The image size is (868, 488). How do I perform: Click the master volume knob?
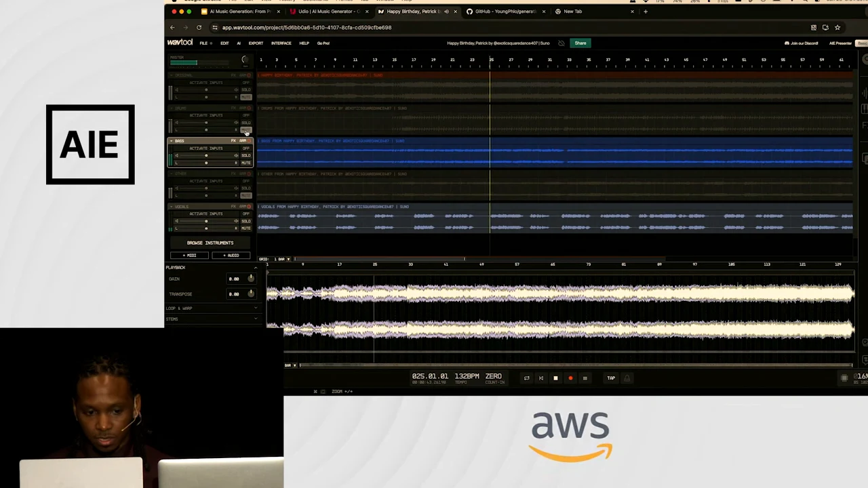tap(245, 60)
